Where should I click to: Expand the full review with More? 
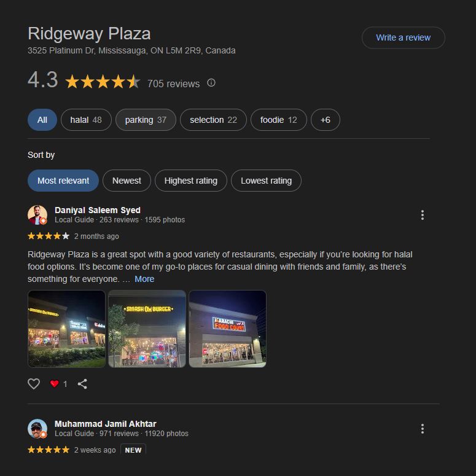click(144, 279)
